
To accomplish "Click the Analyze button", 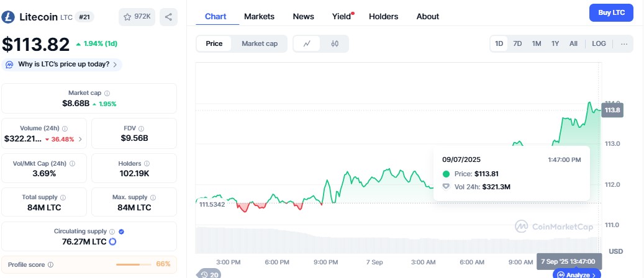I will (x=577, y=274).
